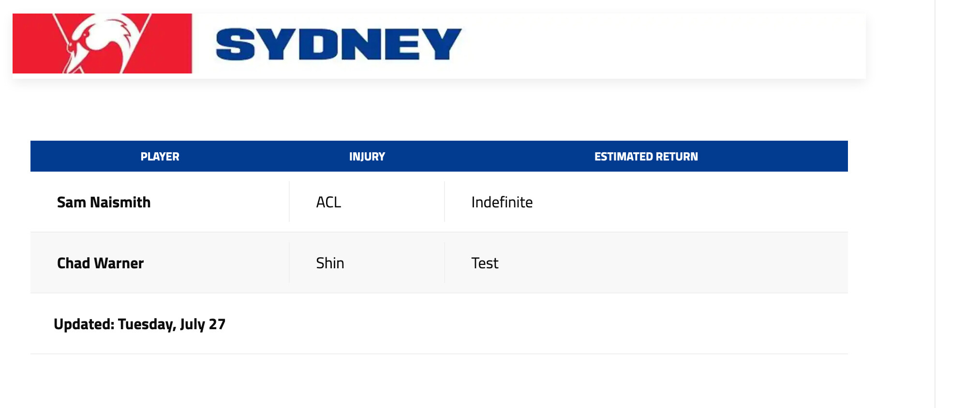Select the PLAYER column header
Image resolution: width=980 pixels, height=408 pixels.
tap(160, 157)
